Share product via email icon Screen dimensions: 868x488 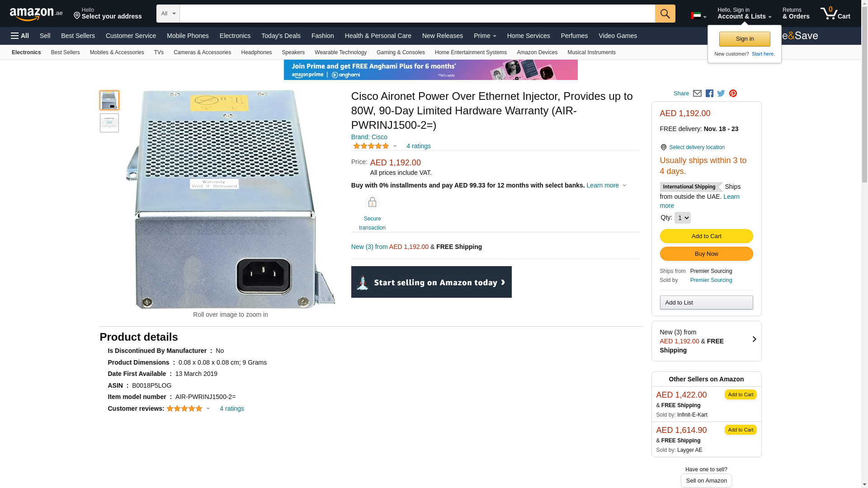coord(697,94)
